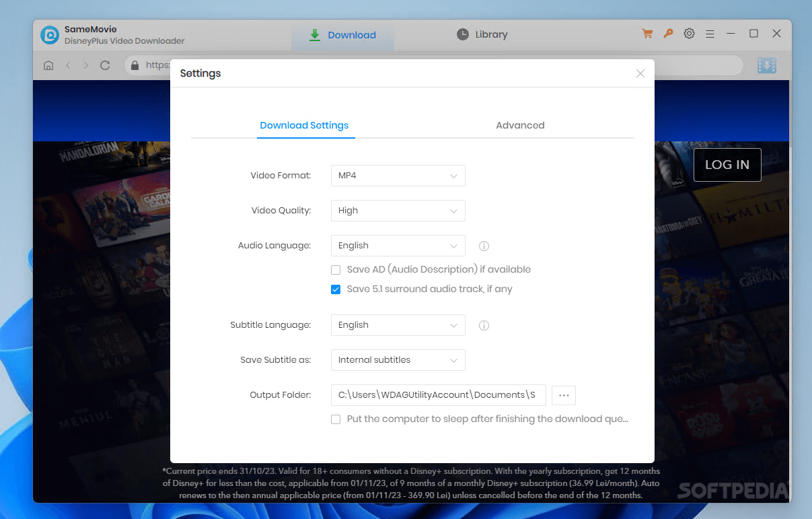The width and height of the screenshot is (812, 519).
Task: Click the Output Folder path field
Action: pyautogui.click(x=439, y=395)
